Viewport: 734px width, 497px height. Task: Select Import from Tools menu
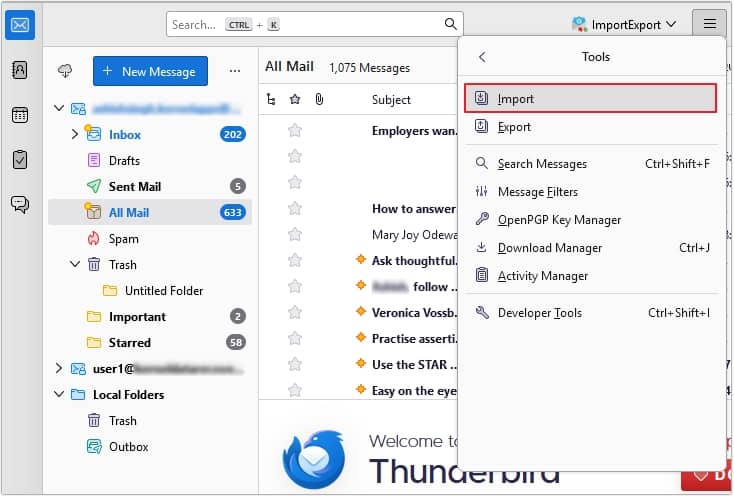[590, 98]
